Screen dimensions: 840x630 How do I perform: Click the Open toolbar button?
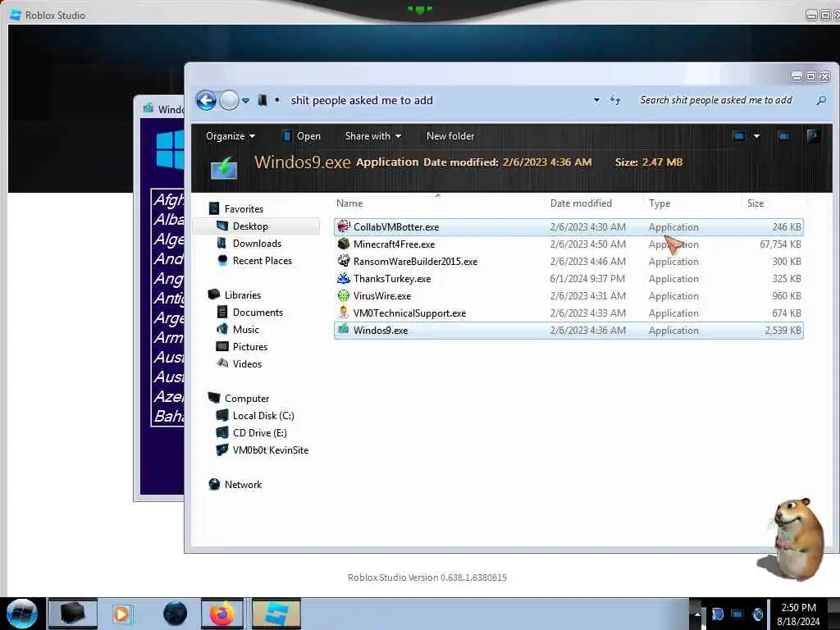[302, 136]
